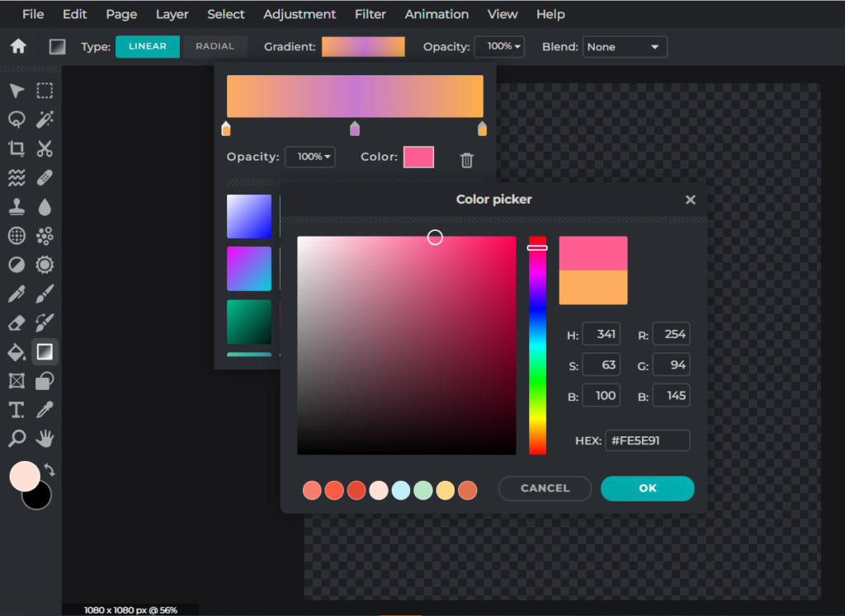Activate the Zoom tool
Viewport: 845px width, 616px height.
tap(15, 439)
